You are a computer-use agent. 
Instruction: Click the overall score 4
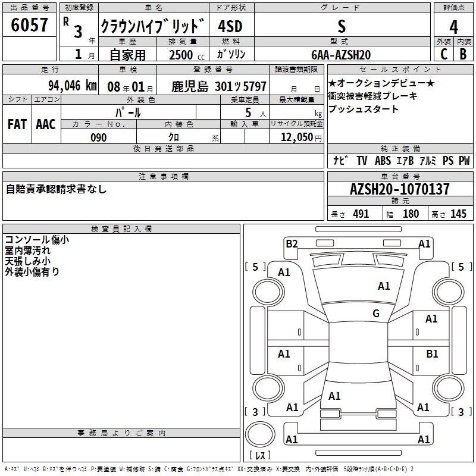(x=453, y=27)
